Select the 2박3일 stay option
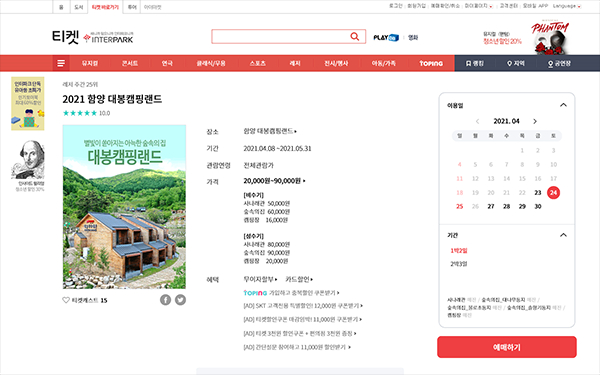This screenshot has width=600, height=375. click(459, 264)
